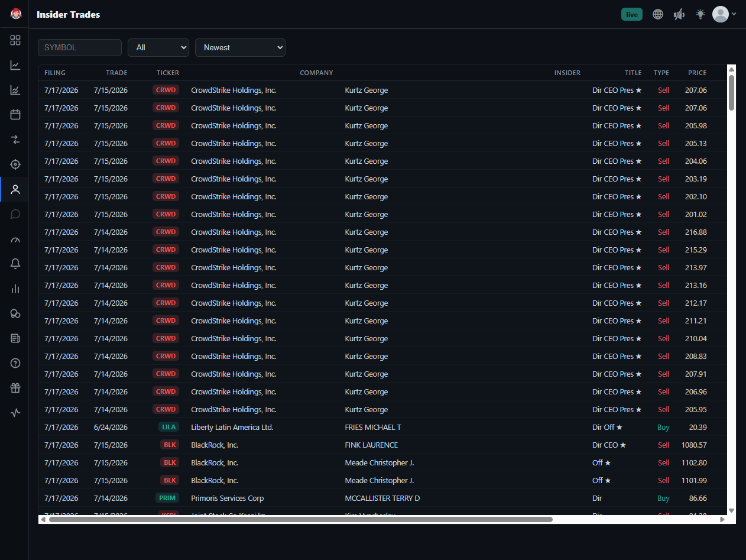The width and height of the screenshot is (746, 560).
Task: Click the Dir Off title in LILA row
Action: (x=607, y=427)
